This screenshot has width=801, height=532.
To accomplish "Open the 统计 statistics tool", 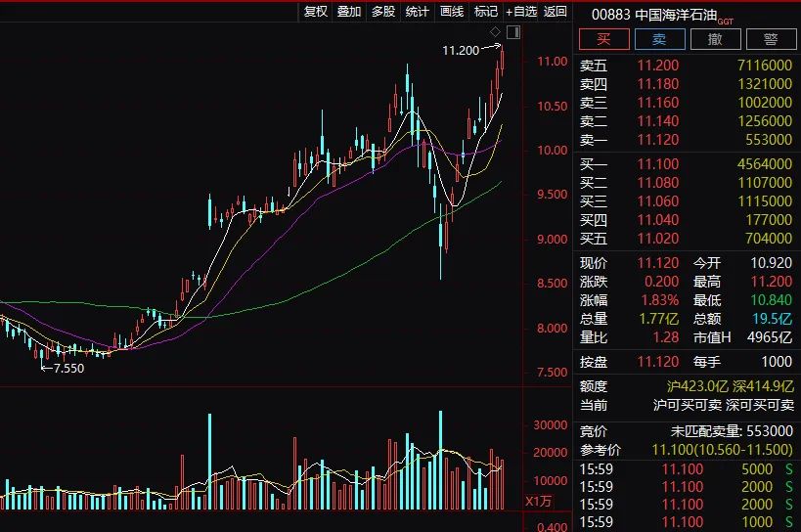I will [x=418, y=12].
